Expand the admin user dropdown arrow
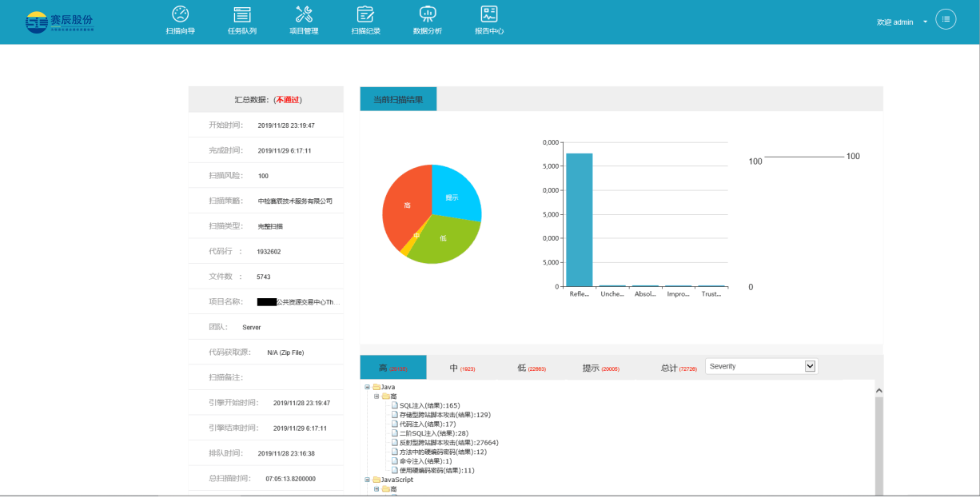Viewport: 980px width, 498px height. point(925,22)
